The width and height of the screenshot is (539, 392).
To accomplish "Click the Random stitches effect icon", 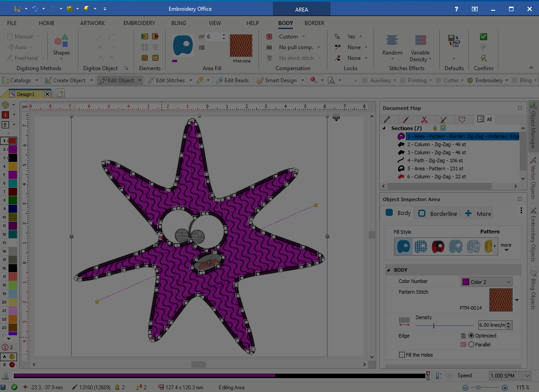I will pos(392,41).
